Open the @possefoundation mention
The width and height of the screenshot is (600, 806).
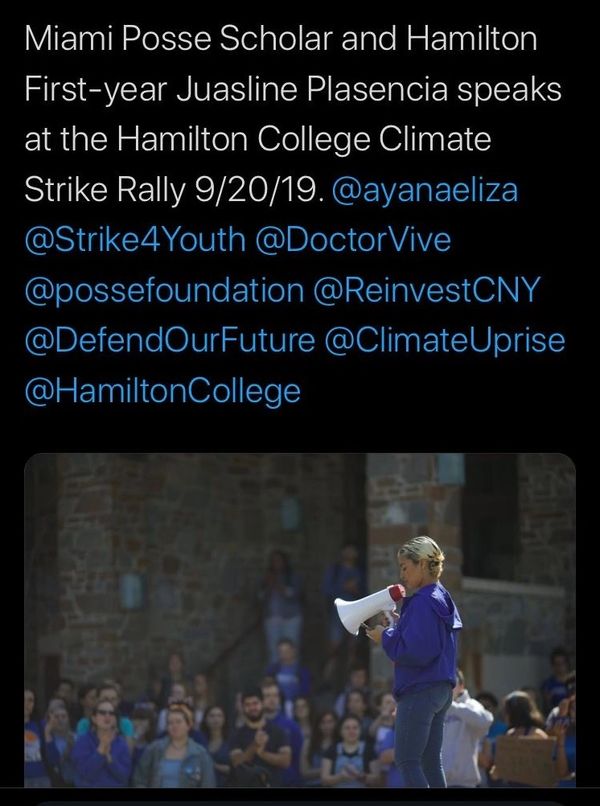click(164, 291)
